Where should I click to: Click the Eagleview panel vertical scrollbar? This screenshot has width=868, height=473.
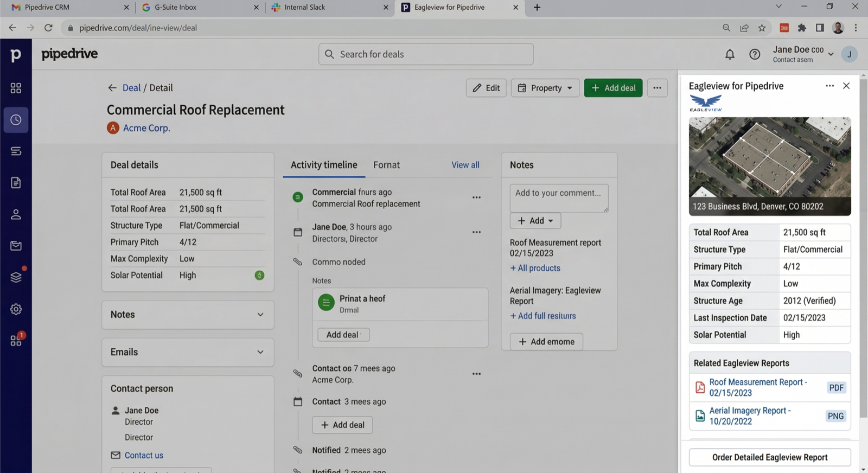863,250
